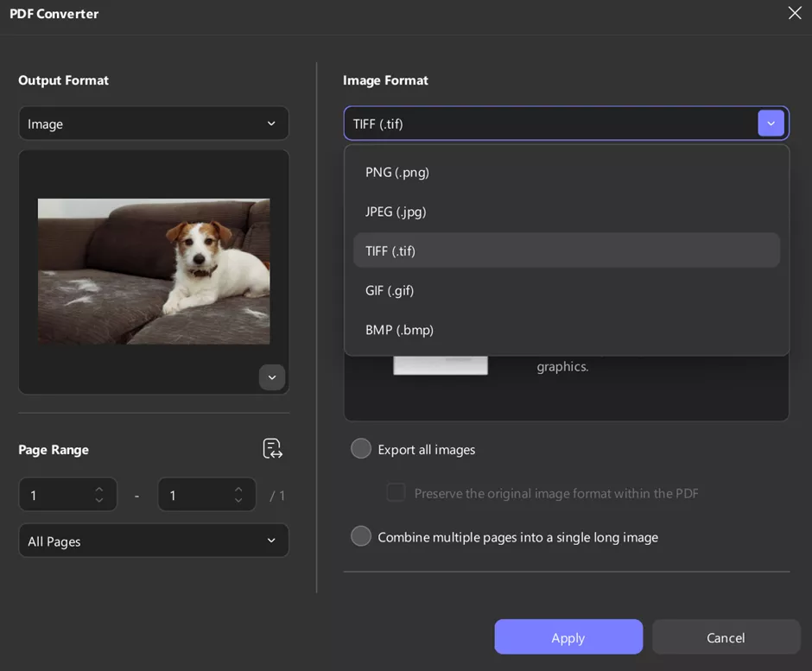The height and width of the screenshot is (671, 812).
Task: Select TIFF (.tif) in the list
Action: point(390,251)
